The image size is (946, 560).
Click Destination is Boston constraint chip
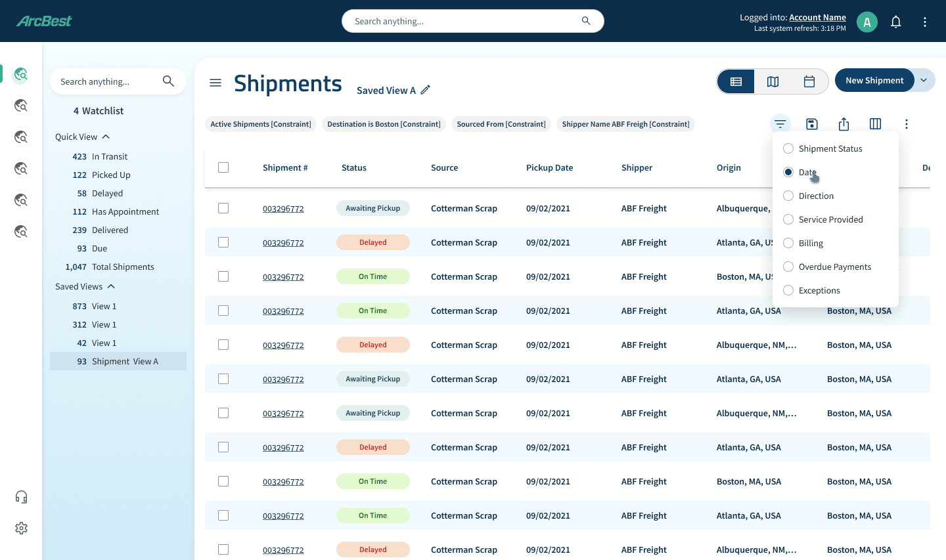pyautogui.click(x=384, y=124)
